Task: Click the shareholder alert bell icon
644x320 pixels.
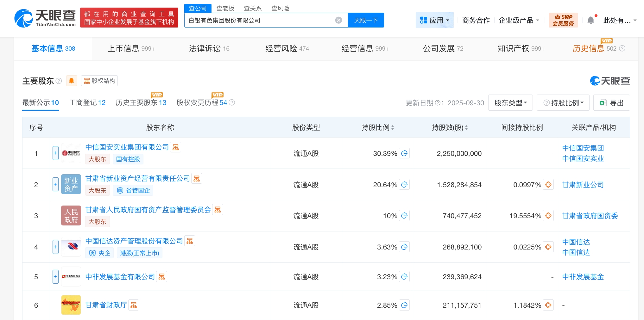Action: (x=72, y=81)
